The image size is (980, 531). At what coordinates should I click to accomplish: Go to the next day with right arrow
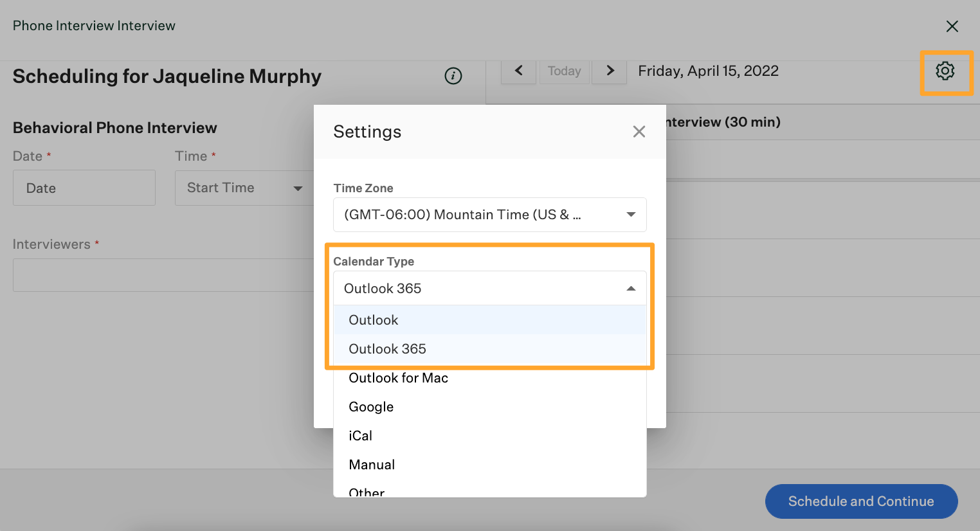coord(609,71)
